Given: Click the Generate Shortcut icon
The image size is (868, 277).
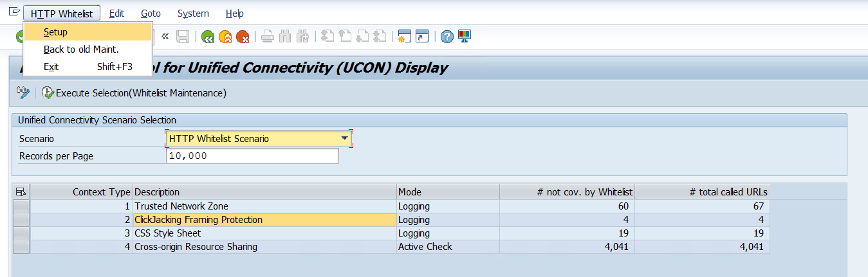Looking at the screenshot, I should pyautogui.click(x=421, y=37).
